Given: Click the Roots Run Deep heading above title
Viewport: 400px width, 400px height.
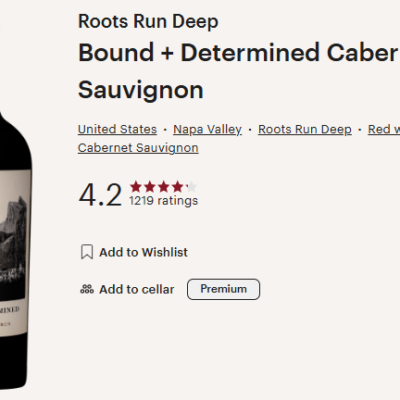Looking at the screenshot, I should 148,21.
